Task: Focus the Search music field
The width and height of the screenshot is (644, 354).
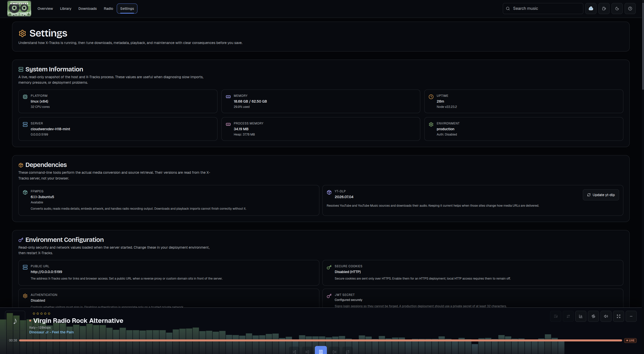Action: click(543, 9)
